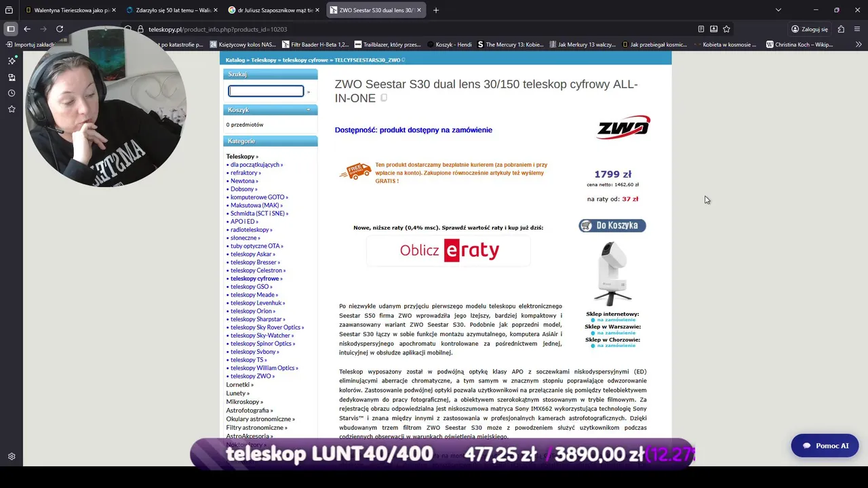Click the copy icon after the product title
Screen dimensions: 868x488
tap(384, 98)
